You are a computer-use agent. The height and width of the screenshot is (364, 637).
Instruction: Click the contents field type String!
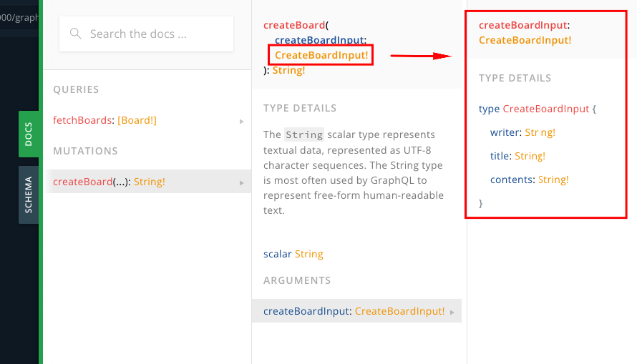pyautogui.click(x=553, y=179)
